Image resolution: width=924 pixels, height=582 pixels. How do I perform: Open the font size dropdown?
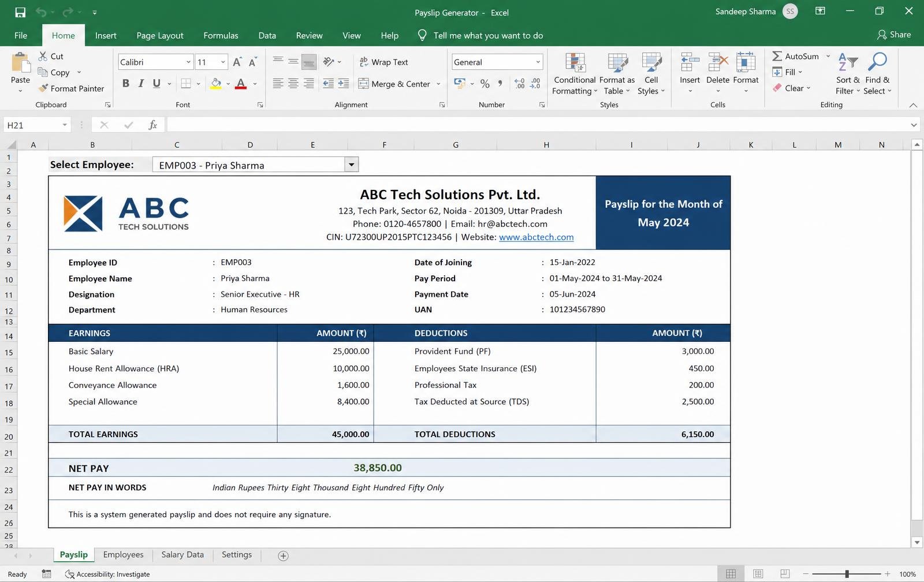222,62
